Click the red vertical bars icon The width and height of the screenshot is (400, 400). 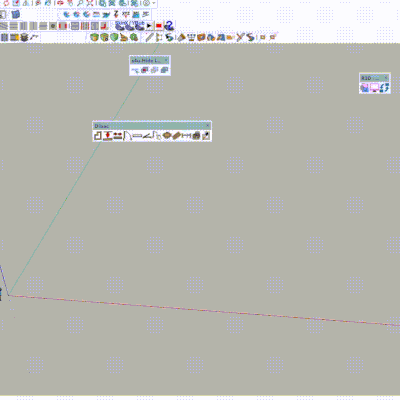pyautogui.click(x=63, y=26)
